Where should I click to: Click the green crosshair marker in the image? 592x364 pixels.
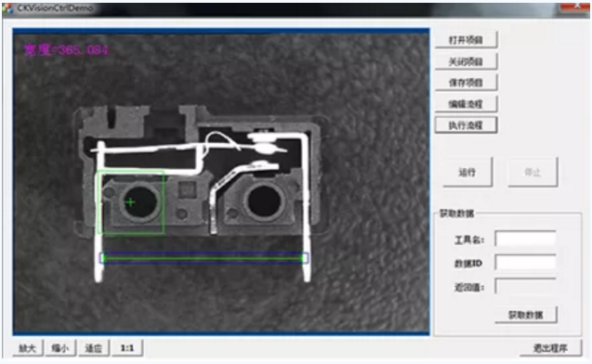pos(130,202)
